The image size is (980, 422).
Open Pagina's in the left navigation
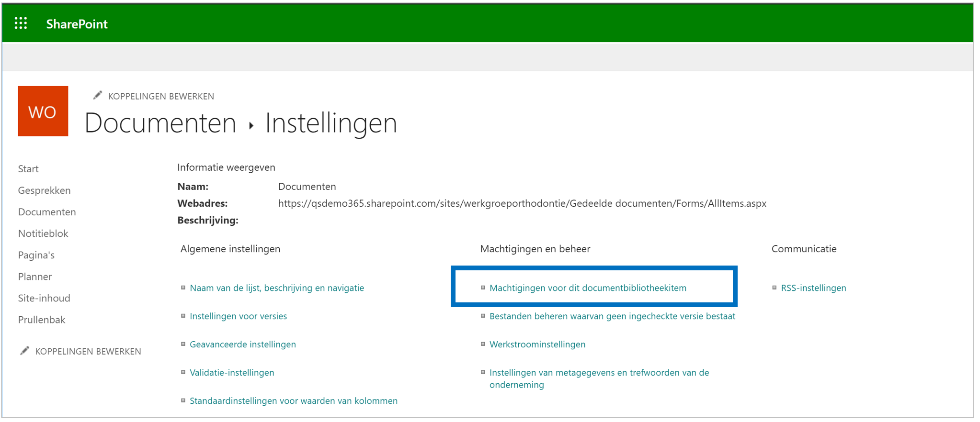click(x=36, y=255)
